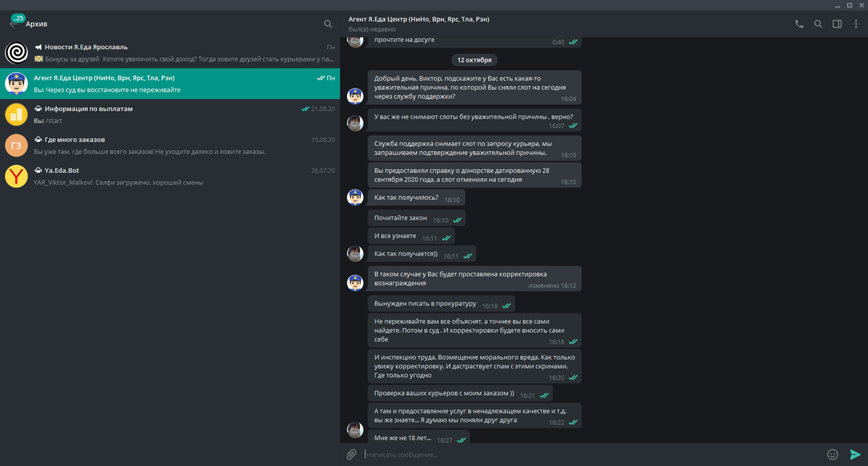The height and width of the screenshot is (466, 868).
Task: Click user avatar beside Как так получается))
Action: coord(354,254)
